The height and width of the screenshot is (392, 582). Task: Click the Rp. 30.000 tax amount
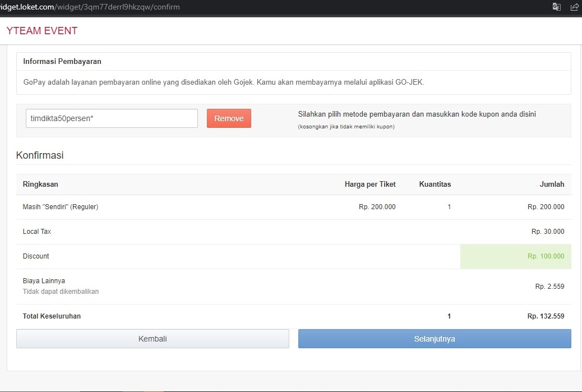(x=547, y=231)
